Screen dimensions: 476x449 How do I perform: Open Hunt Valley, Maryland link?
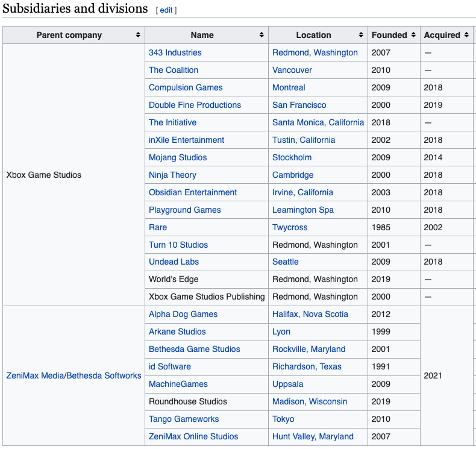[313, 436]
